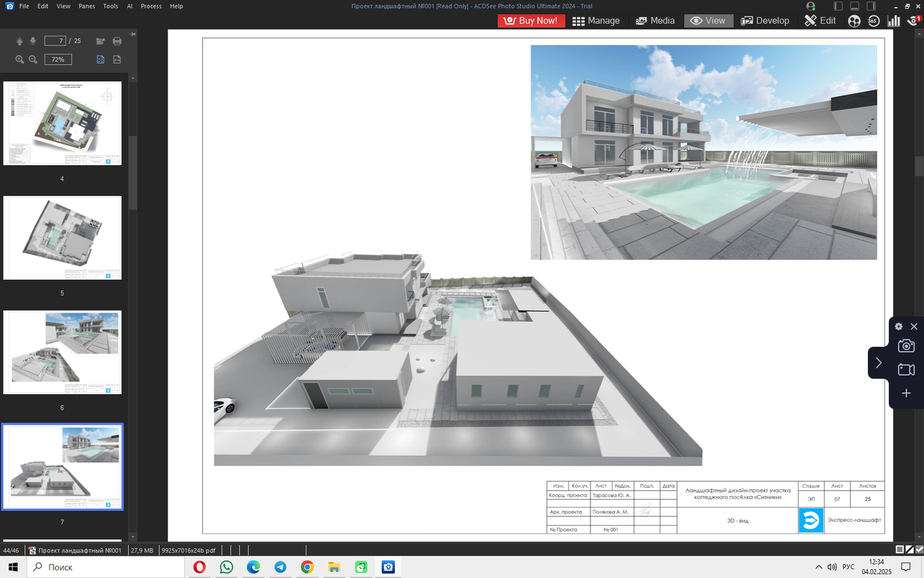Viewport: 924px width, 578px height.
Task: Toggle fit page width icon
Action: [117, 60]
